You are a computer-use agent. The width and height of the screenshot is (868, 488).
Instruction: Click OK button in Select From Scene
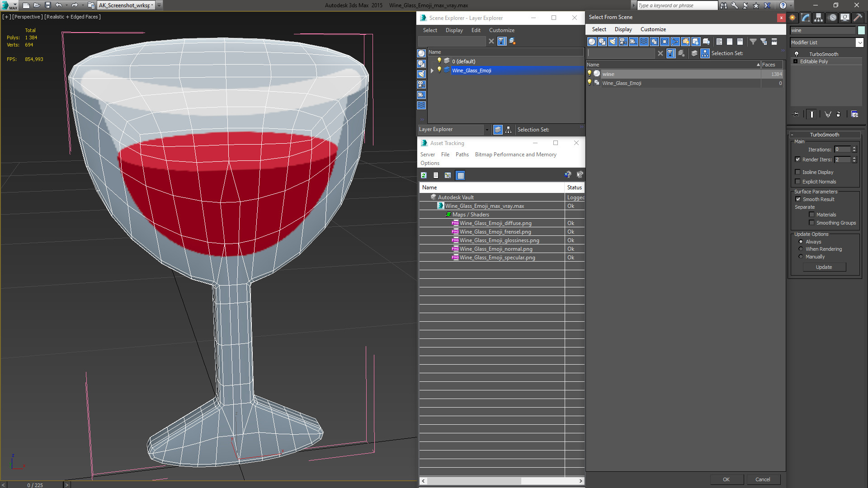[726, 479]
